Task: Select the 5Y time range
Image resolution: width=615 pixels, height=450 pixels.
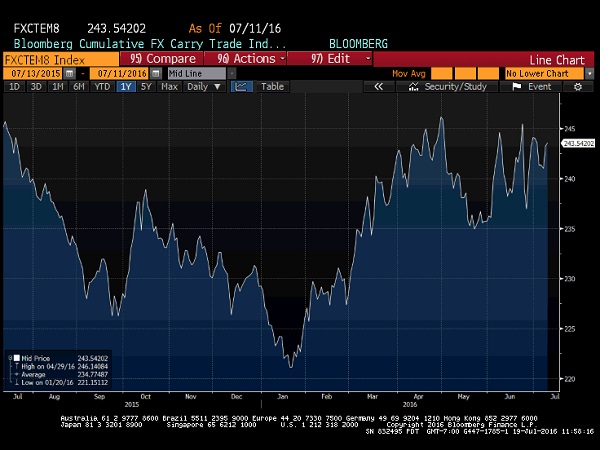Action: (x=146, y=87)
